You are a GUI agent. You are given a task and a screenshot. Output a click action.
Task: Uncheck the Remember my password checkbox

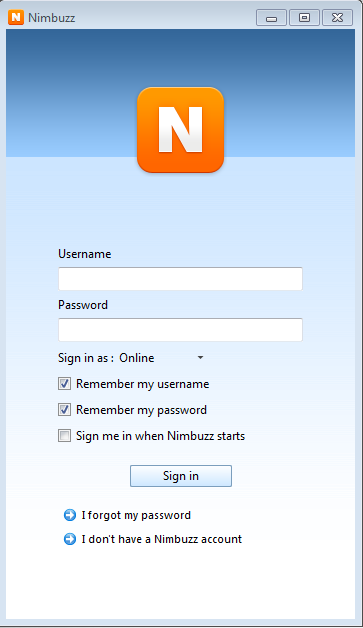pyautogui.click(x=65, y=410)
